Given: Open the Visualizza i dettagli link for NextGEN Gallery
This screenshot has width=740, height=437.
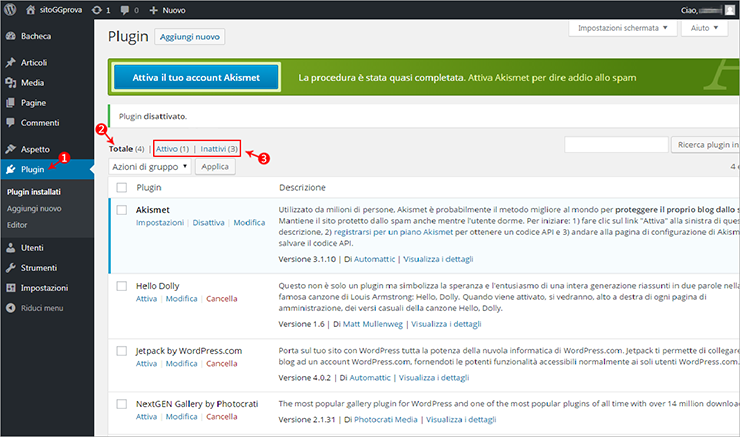Looking at the screenshot, I should (x=461, y=420).
